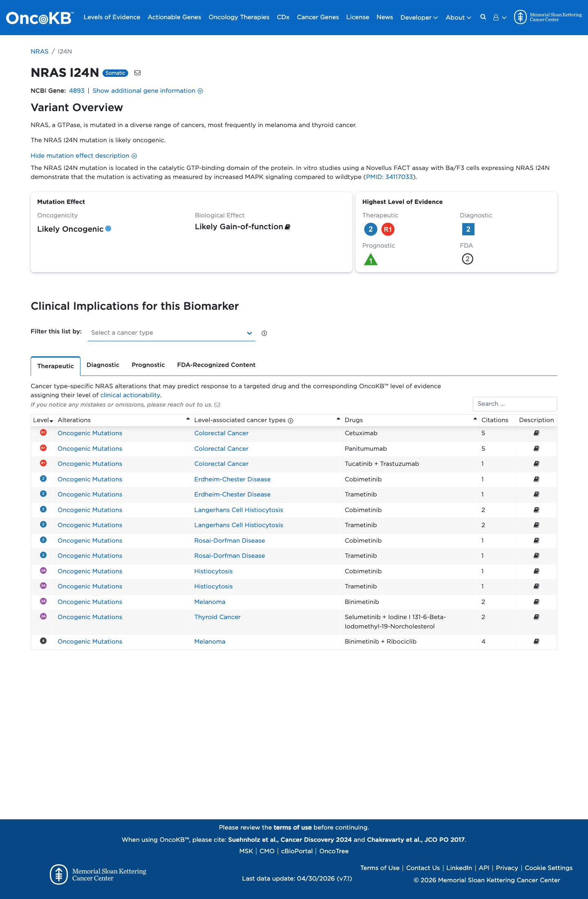The height and width of the screenshot is (899, 588).
Task: Open the News navbar item
Action: coord(385,17)
